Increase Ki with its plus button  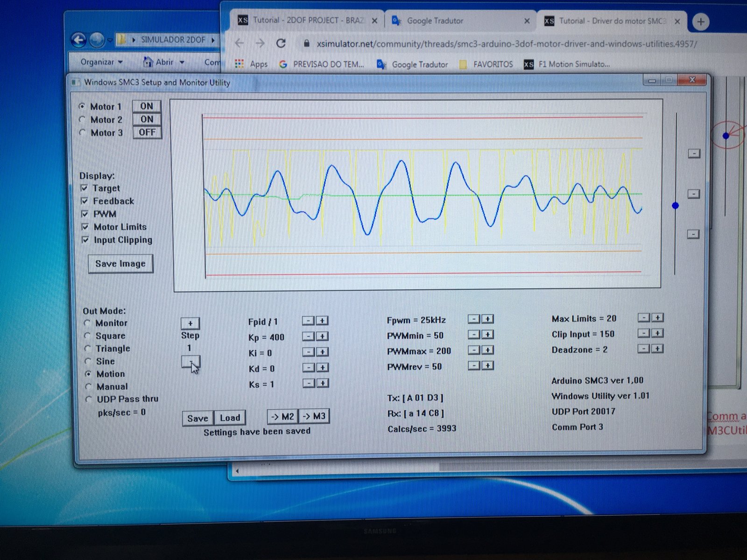(322, 352)
